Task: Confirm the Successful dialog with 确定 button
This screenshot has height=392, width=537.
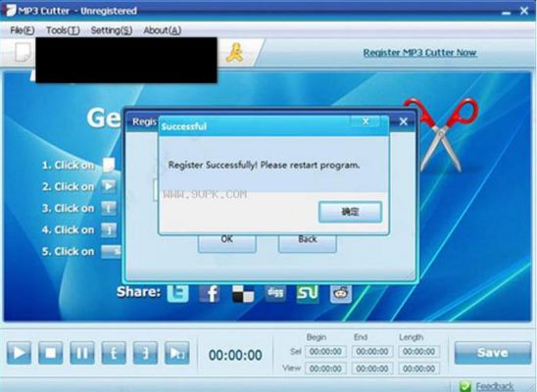Action: tap(350, 212)
